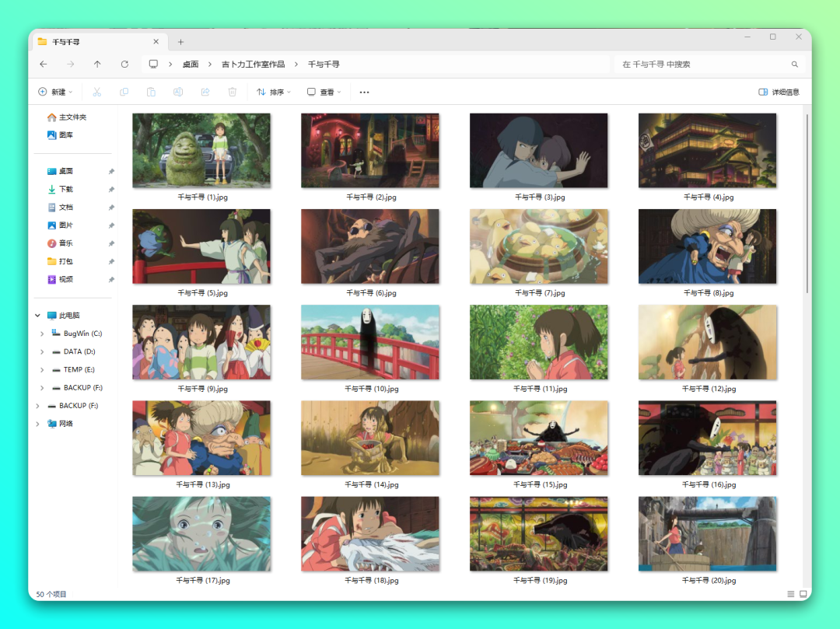This screenshot has width=840, height=629.
Task: Click 桌面 in the address breadcrumb
Action: click(x=191, y=65)
